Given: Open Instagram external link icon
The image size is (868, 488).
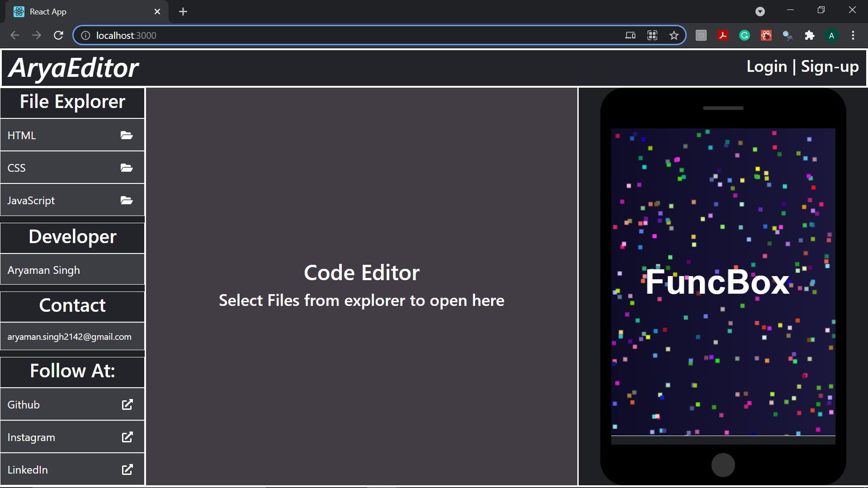Looking at the screenshot, I should click(x=127, y=437).
